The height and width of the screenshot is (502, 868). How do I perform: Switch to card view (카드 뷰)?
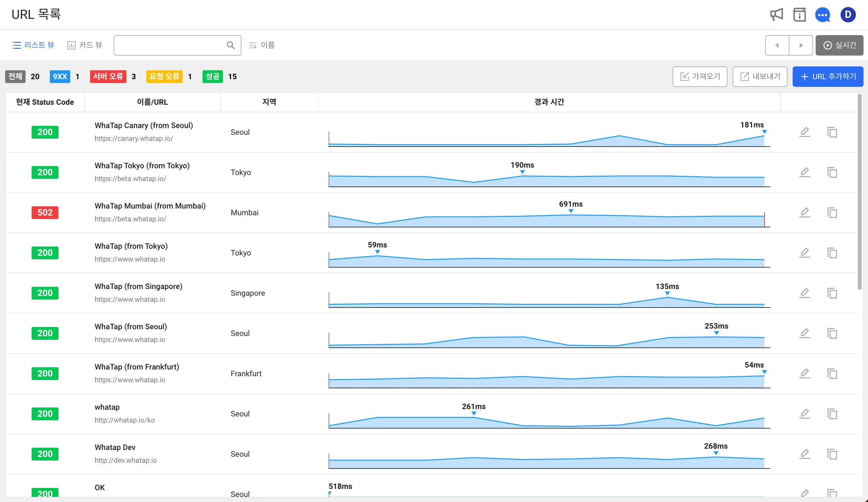click(85, 45)
